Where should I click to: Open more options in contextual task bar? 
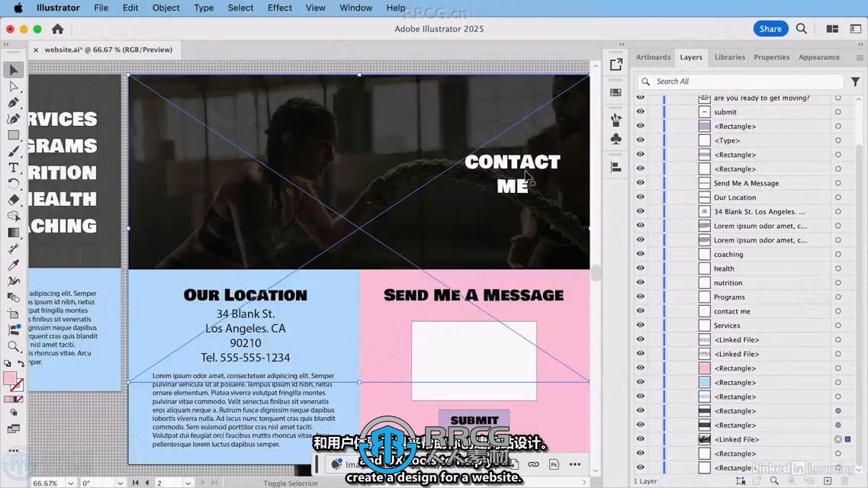575,464
